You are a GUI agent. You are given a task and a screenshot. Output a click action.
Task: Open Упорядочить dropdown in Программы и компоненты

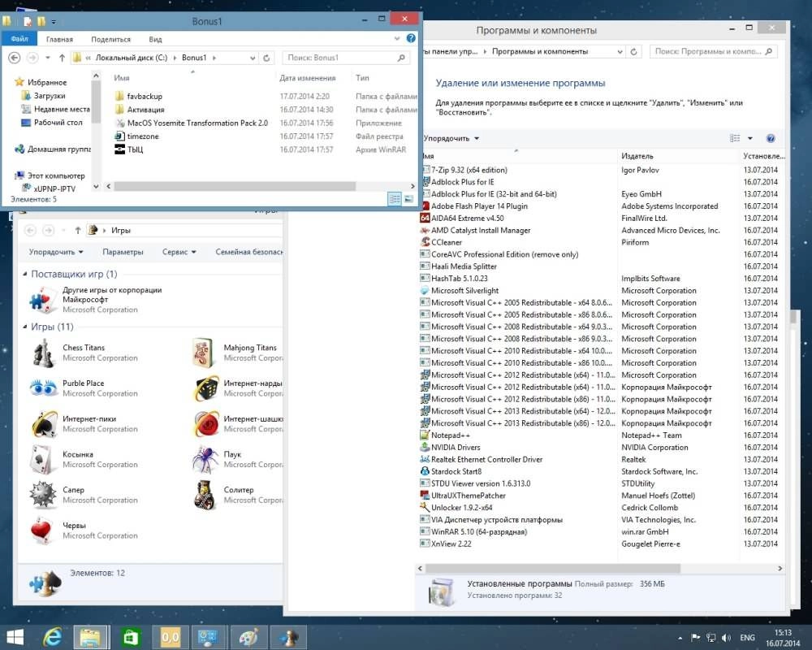(x=451, y=138)
